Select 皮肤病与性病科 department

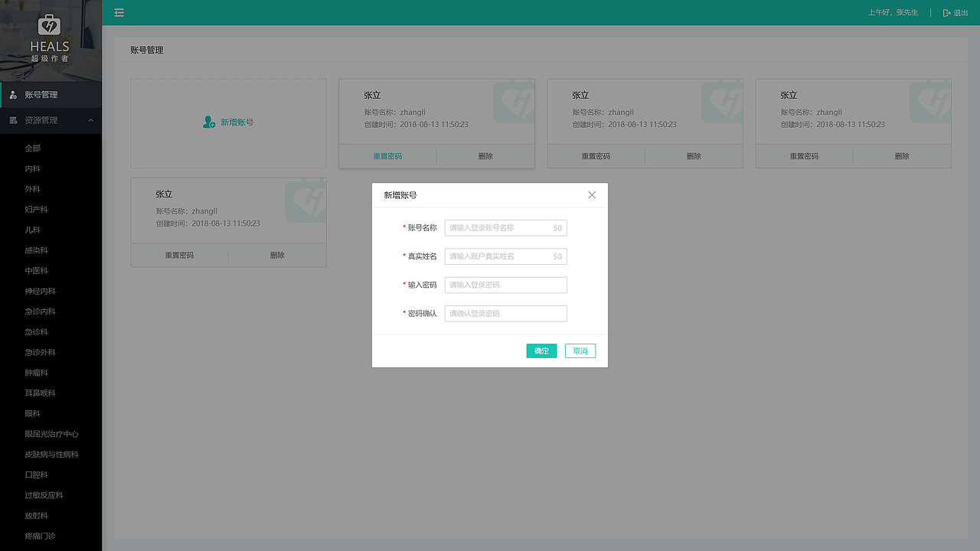pyautogui.click(x=52, y=455)
